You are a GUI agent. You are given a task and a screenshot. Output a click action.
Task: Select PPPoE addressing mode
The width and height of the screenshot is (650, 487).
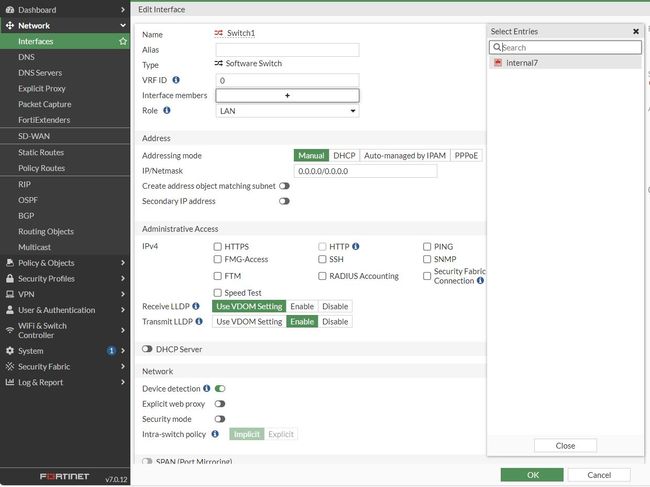pyautogui.click(x=466, y=155)
